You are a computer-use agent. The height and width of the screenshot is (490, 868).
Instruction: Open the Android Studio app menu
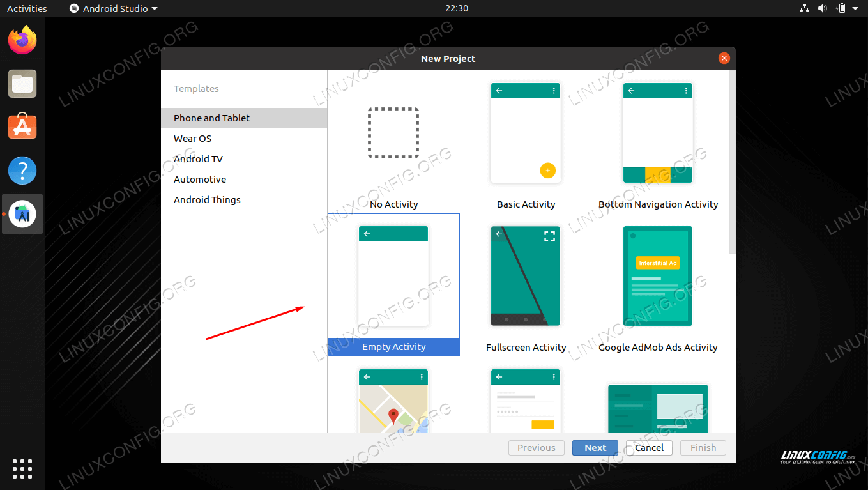114,8
